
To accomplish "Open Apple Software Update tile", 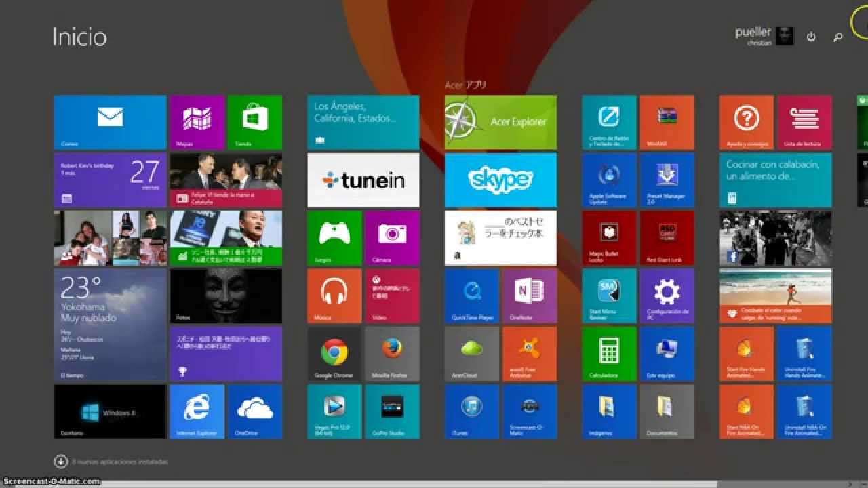I will tap(609, 180).
